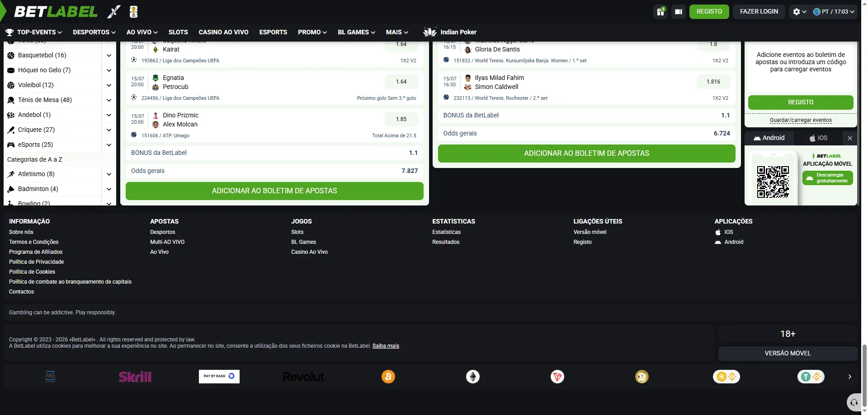The image size is (868, 415).
Task: Expand the Ténis de Mesa (48) category
Action: (109, 100)
